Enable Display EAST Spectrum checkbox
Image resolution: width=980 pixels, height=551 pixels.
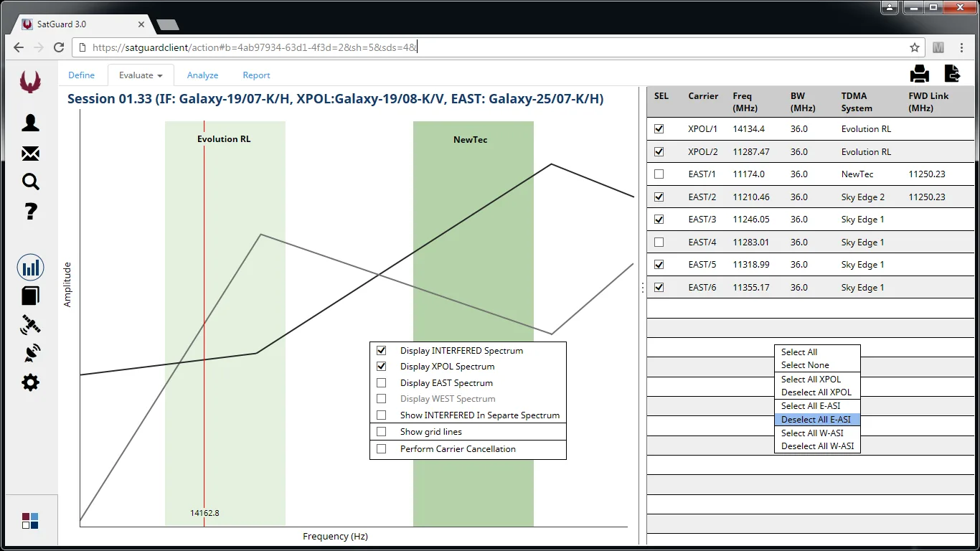[x=382, y=383]
